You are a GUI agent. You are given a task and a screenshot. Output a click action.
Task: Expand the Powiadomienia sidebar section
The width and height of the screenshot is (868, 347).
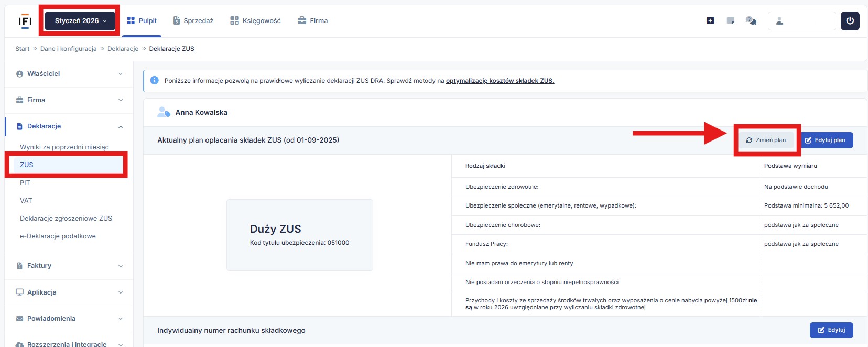click(x=69, y=319)
